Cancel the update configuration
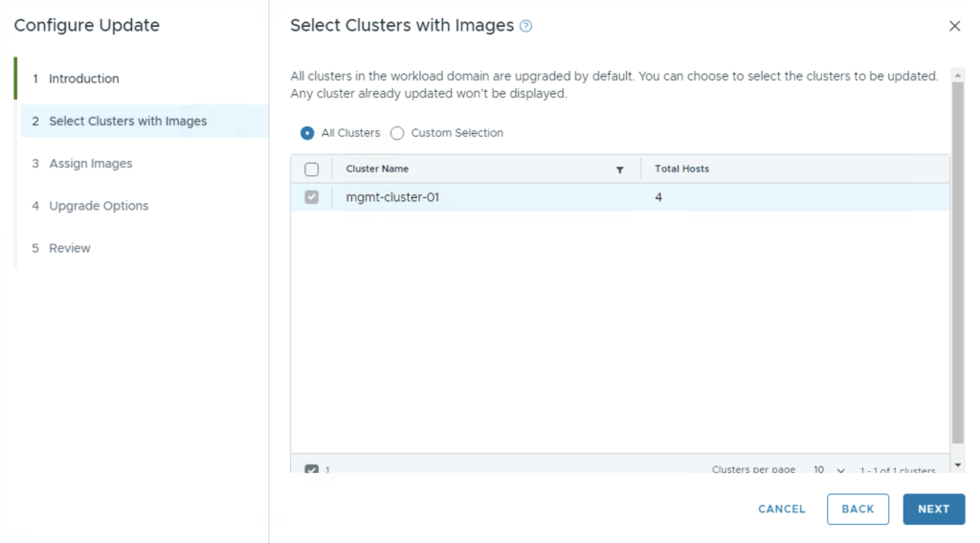Viewport: 980px width, 543px height. click(x=781, y=509)
